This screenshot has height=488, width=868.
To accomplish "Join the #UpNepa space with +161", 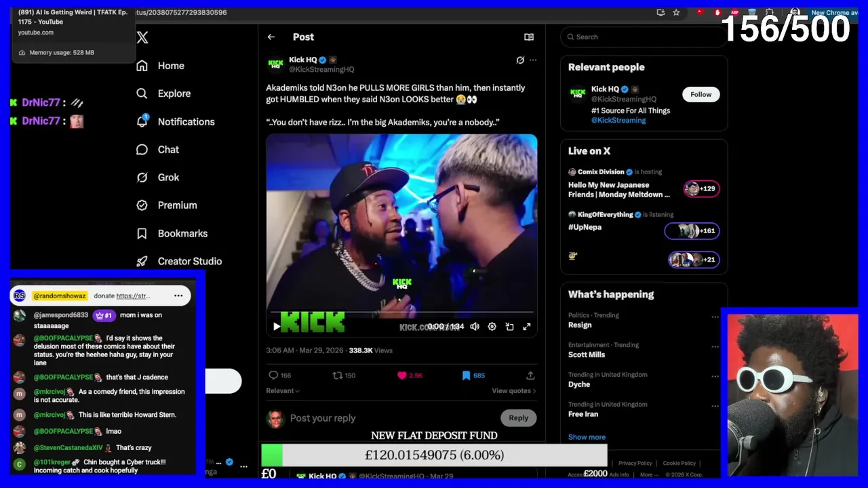I will [x=692, y=231].
